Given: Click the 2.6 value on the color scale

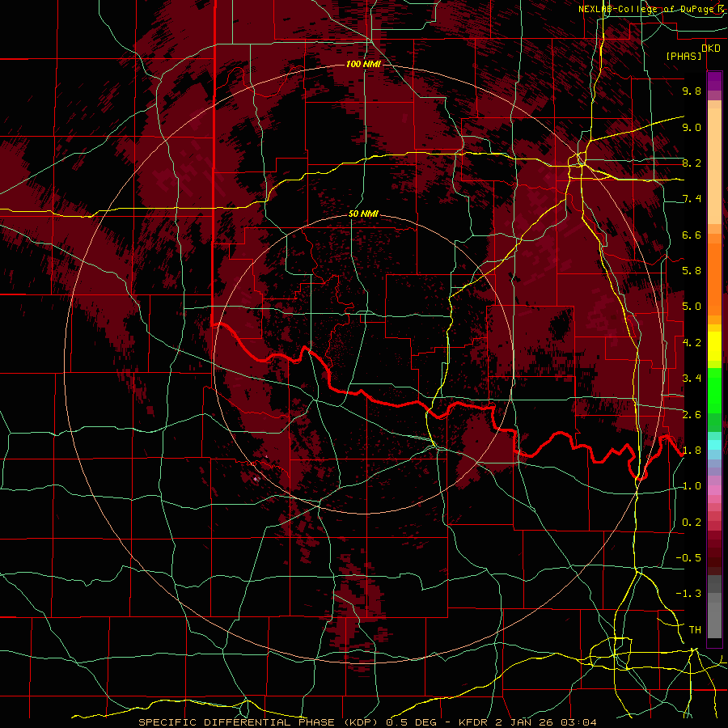Looking at the screenshot, I should [x=692, y=415].
